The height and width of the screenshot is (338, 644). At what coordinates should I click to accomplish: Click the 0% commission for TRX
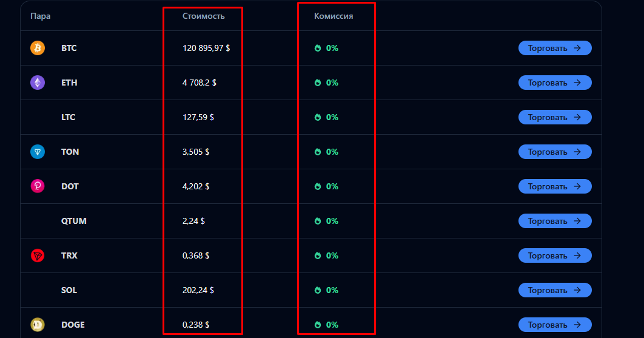pos(332,255)
